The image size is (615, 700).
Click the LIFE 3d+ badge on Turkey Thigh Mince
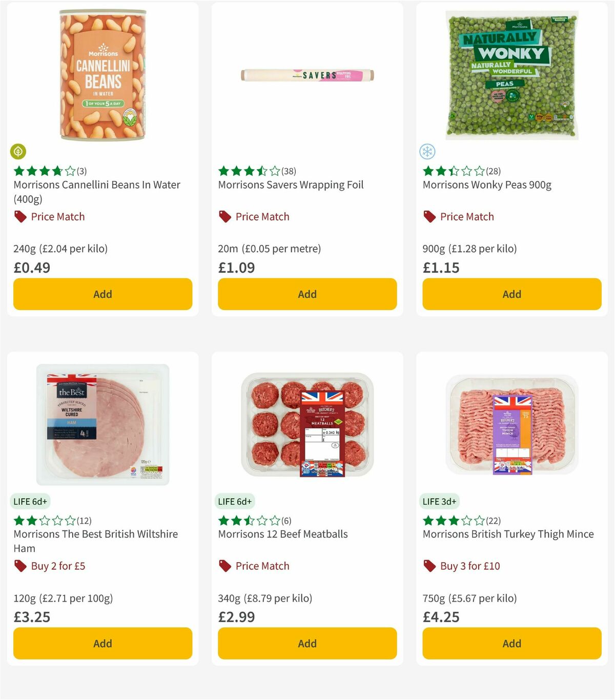[440, 501]
